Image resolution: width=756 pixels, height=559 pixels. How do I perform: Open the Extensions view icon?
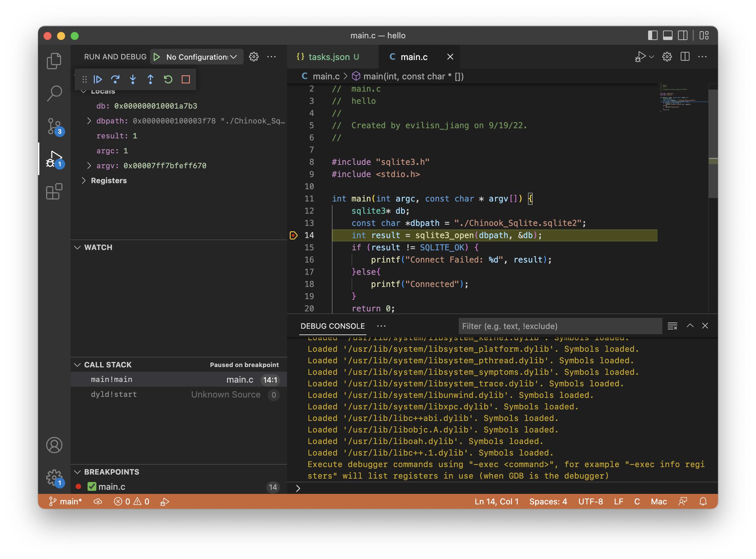[54, 192]
